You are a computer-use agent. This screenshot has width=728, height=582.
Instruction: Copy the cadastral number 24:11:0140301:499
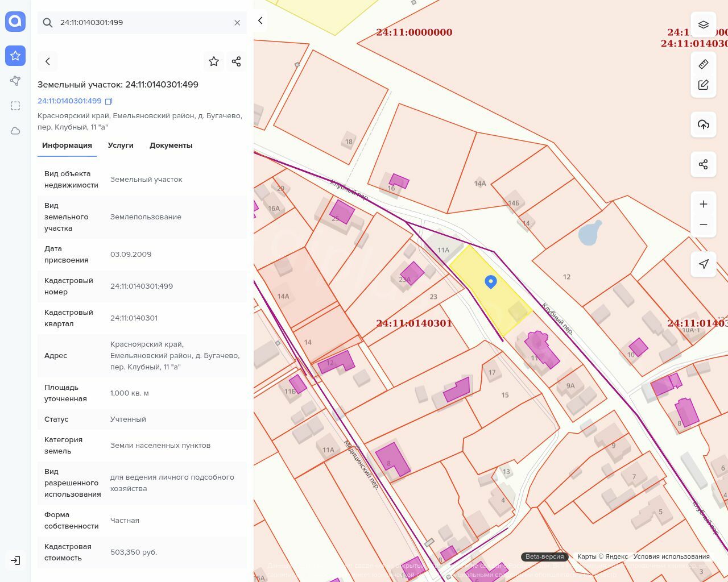(109, 101)
